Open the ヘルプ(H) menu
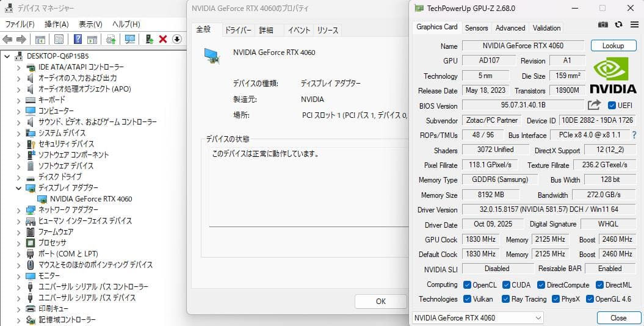The height and width of the screenshot is (326, 644). click(x=126, y=24)
